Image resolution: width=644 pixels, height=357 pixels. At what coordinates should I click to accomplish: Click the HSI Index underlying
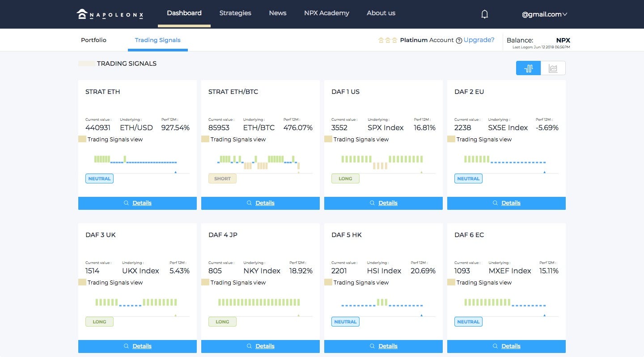pos(384,271)
